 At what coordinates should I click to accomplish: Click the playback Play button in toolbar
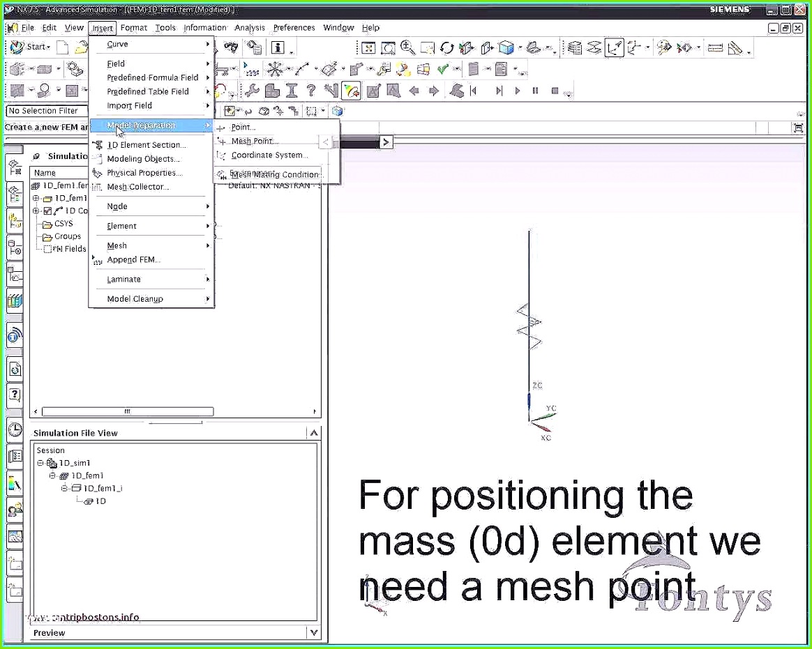[x=517, y=91]
